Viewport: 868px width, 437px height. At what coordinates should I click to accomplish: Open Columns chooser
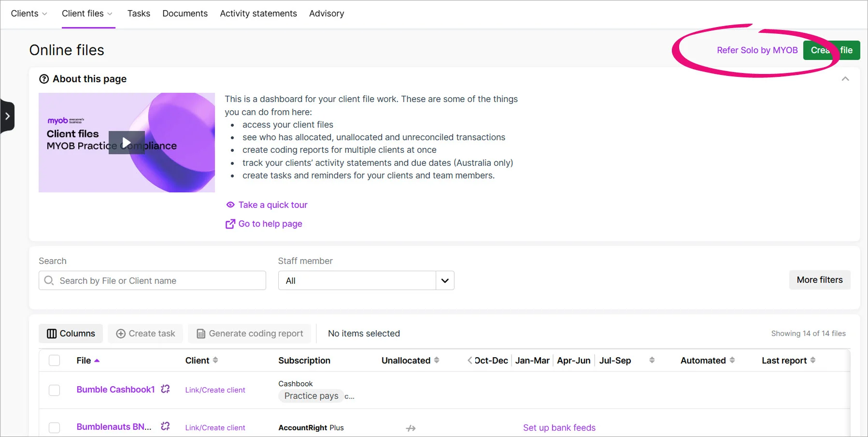[71, 334]
